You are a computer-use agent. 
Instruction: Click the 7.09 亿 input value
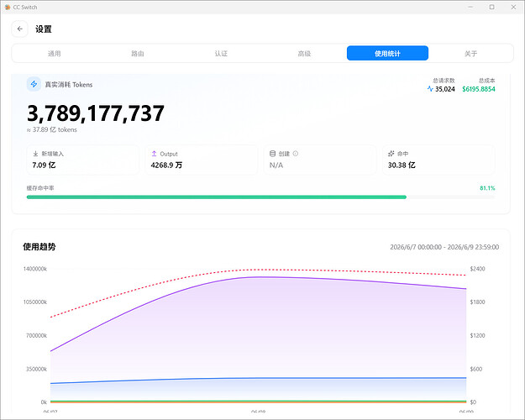[44, 165]
